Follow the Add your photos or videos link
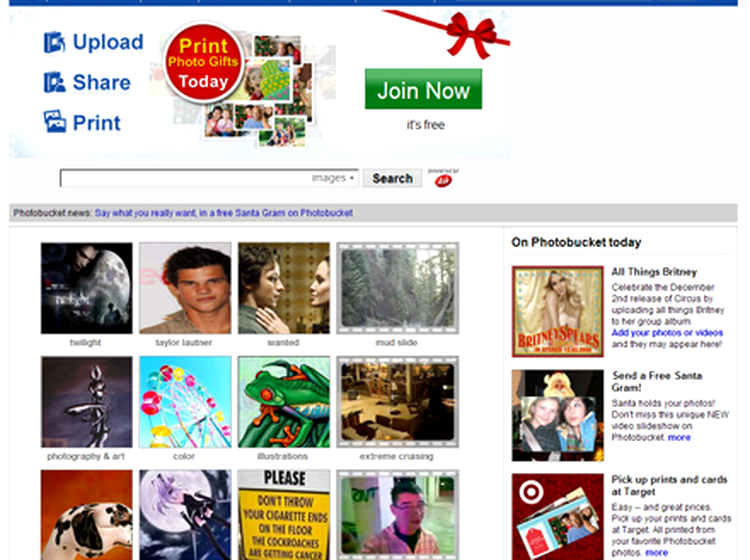Viewport: 750px width, 560px height. tap(667, 332)
